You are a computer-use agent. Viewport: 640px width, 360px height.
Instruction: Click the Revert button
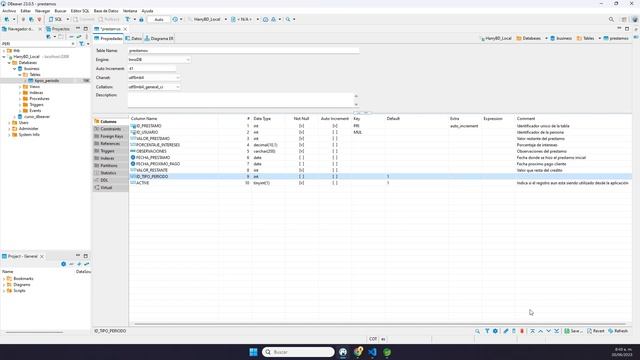[x=596, y=331]
